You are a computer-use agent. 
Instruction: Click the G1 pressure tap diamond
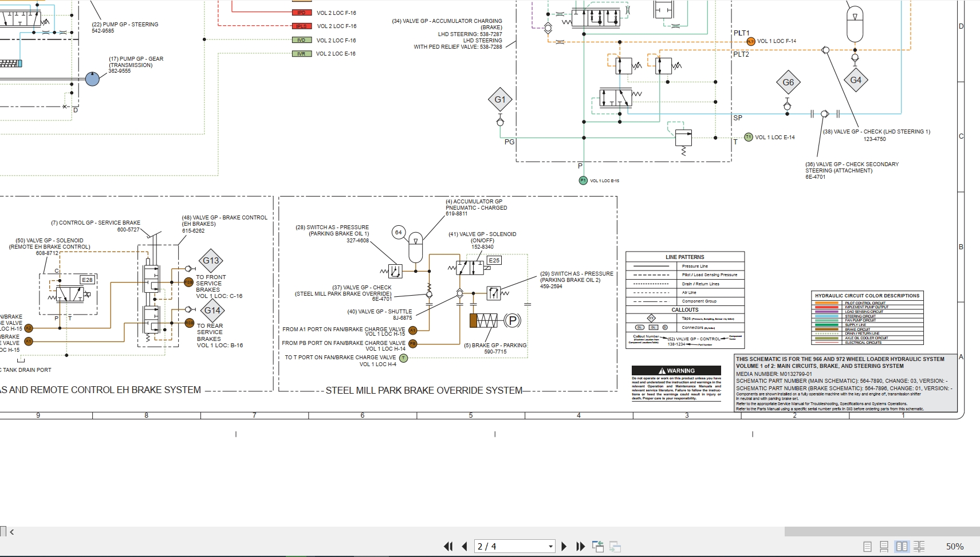[500, 100]
